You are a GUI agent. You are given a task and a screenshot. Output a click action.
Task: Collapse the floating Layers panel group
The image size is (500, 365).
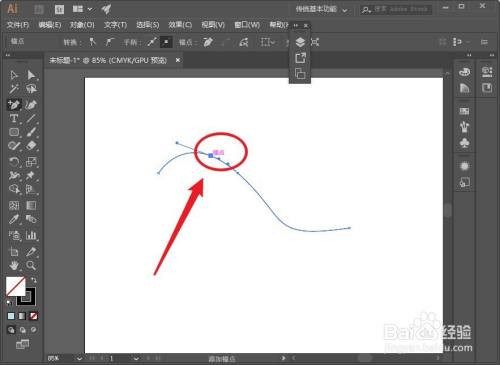click(296, 25)
